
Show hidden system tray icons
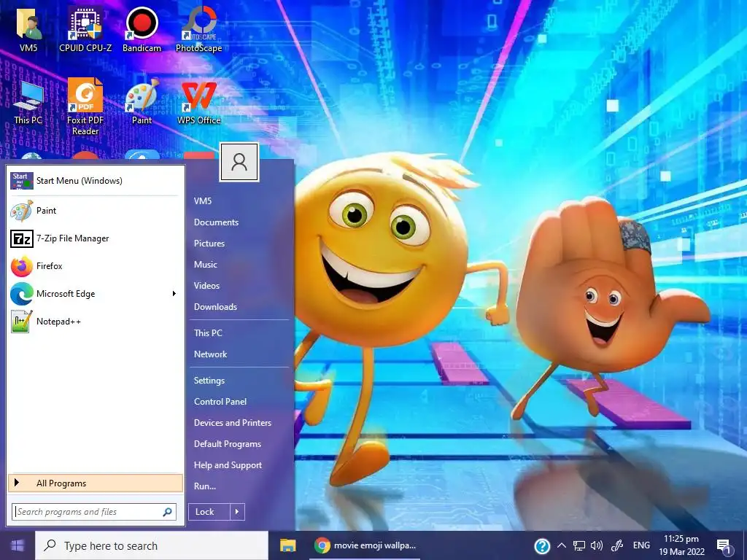coord(562,545)
